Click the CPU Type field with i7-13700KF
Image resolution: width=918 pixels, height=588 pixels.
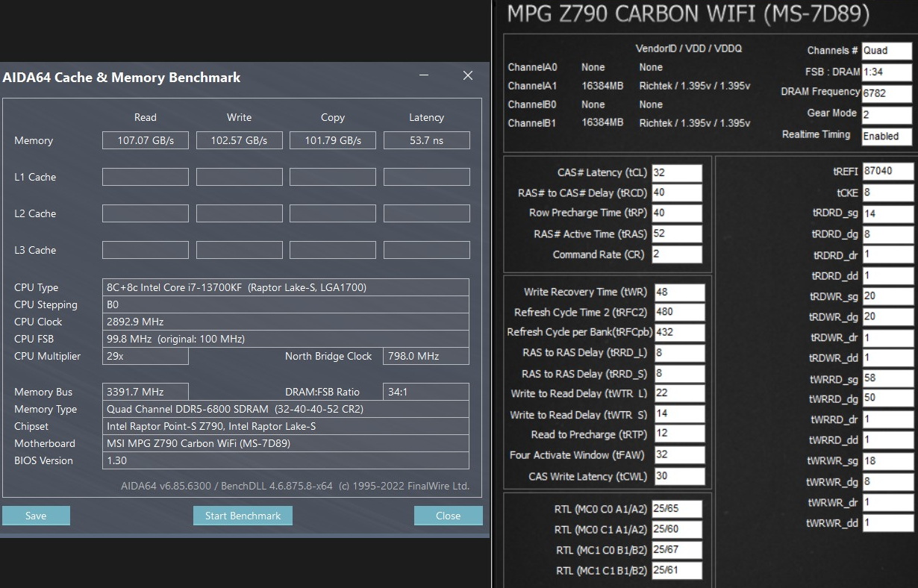coord(286,287)
